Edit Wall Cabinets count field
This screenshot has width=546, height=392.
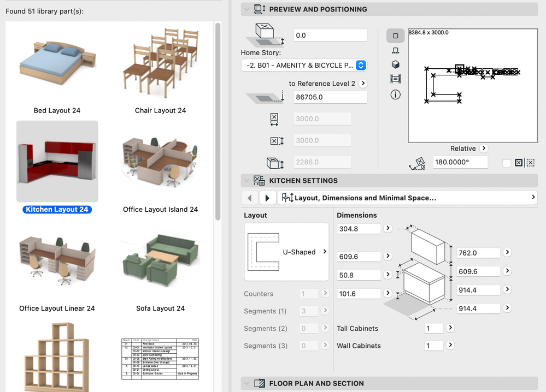[433, 346]
